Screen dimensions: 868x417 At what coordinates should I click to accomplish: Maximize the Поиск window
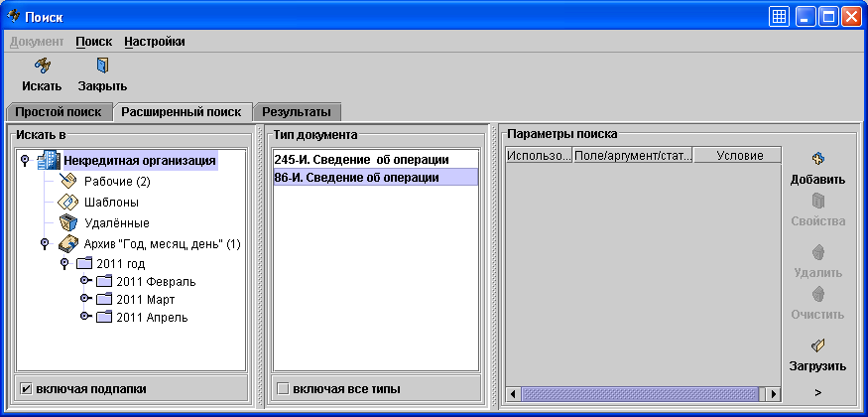[x=829, y=17]
